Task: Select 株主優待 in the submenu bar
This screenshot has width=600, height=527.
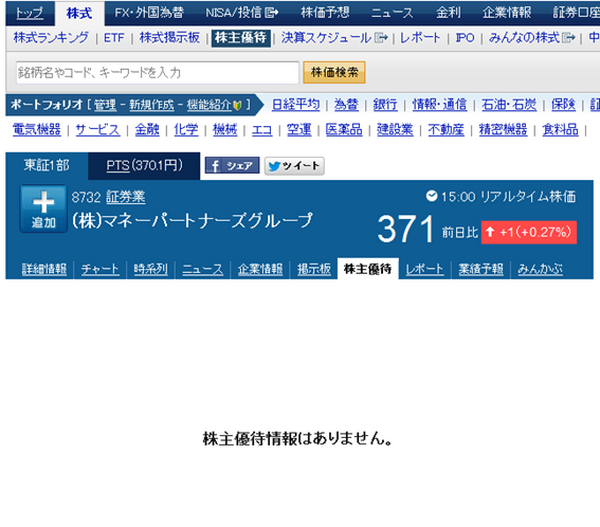Action: pyautogui.click(x=241, y=38)
